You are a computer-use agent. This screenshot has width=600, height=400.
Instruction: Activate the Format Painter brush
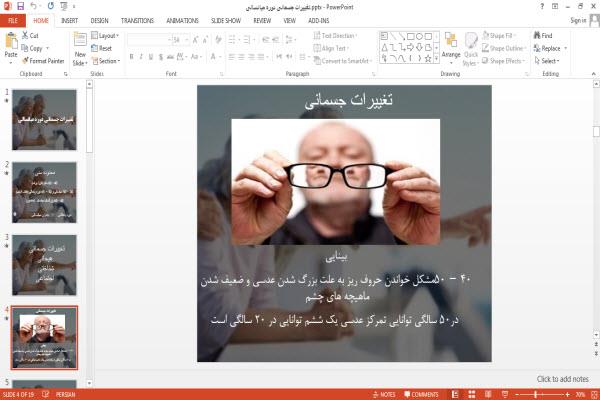[x=43, y=61]
